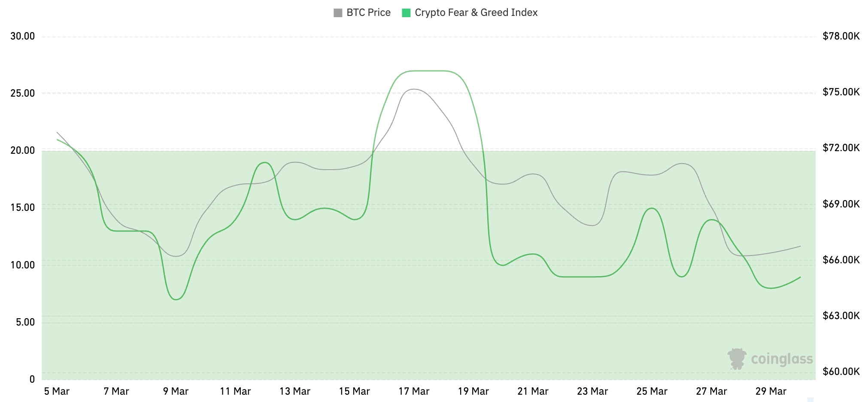Click the gray BTC price peak near 17 Mar
Viewport: 868px width, 402px height.
tap(413, 89)
